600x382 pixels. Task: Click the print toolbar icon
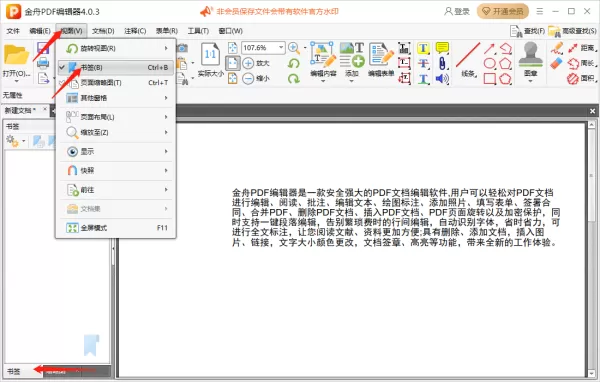point(43,63)
